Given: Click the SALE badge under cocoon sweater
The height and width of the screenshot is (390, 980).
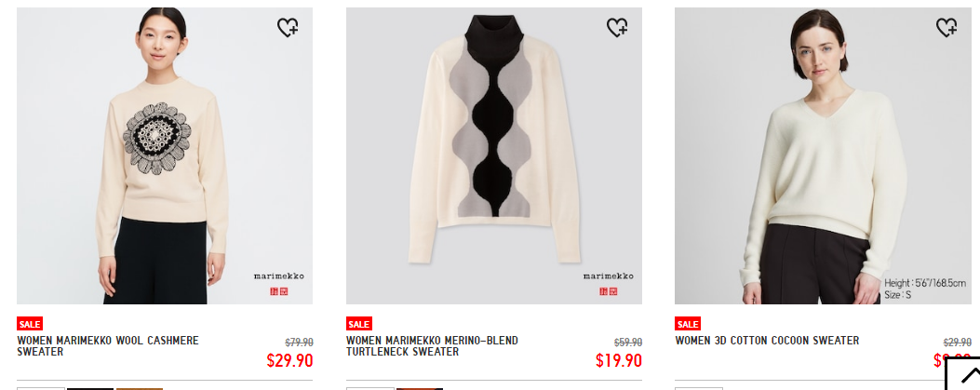Looking at the screenshot, I should [688, 324].
